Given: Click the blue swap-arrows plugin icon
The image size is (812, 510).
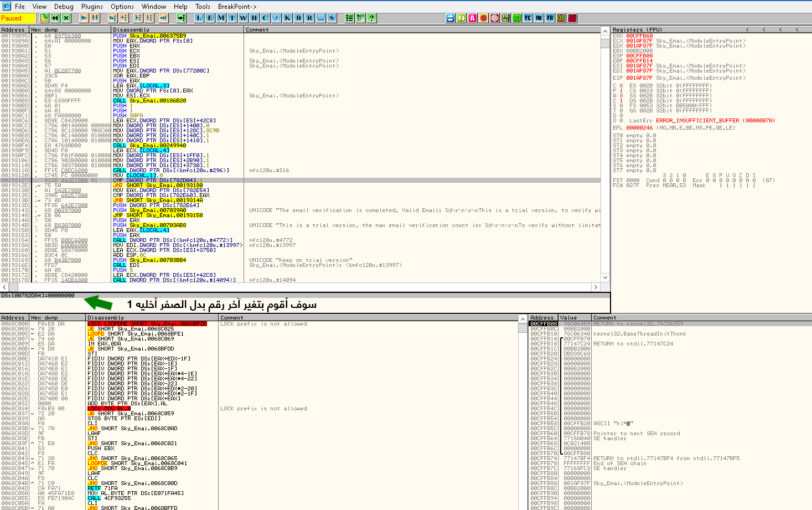Looking at the screenshot, I should 451,18.
